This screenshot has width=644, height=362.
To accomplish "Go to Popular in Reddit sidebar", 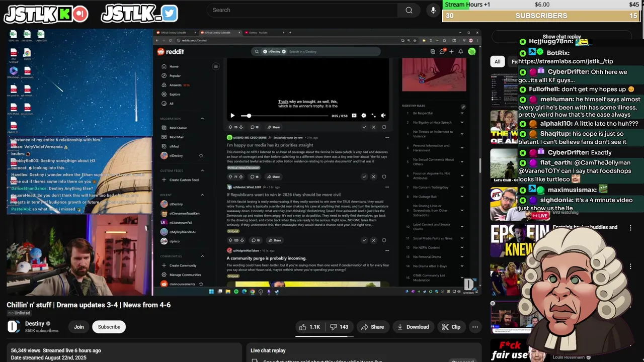I will 171,76.
